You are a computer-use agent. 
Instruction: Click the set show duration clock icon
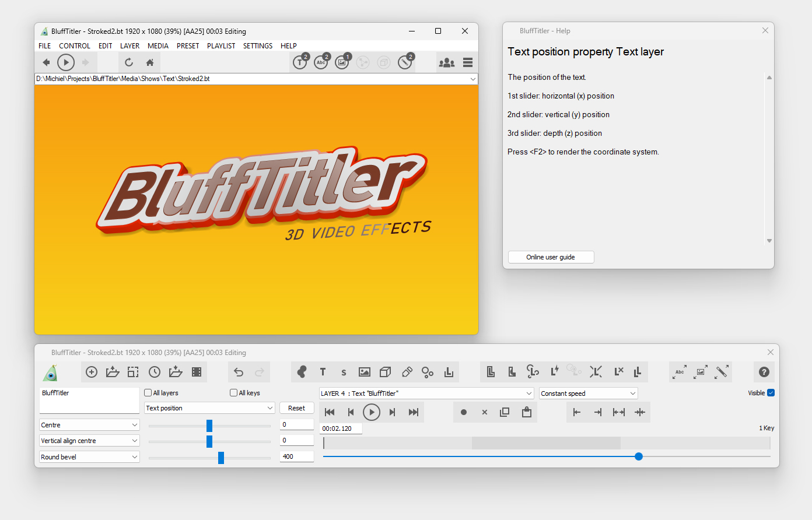click(155, 372)
